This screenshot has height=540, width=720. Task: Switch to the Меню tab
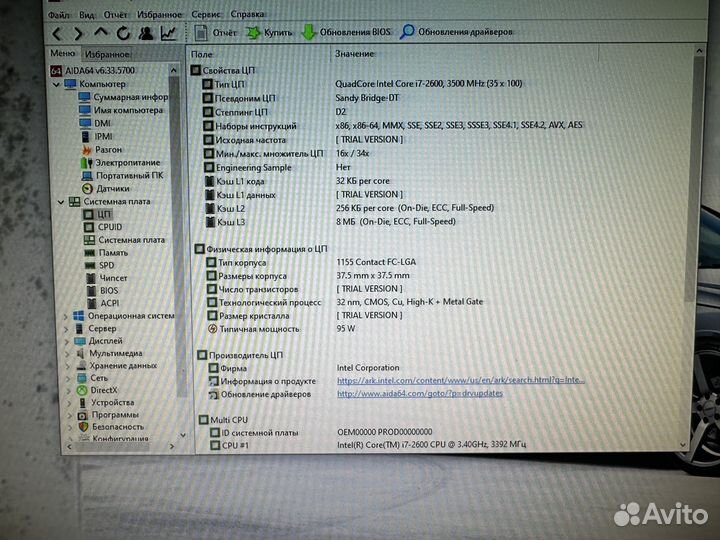62,53
